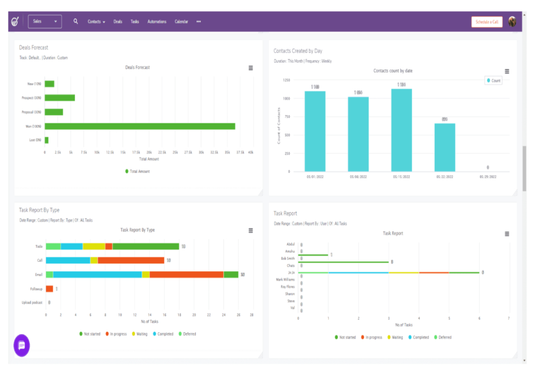Click the Schedule a Call button

(486, 21)
